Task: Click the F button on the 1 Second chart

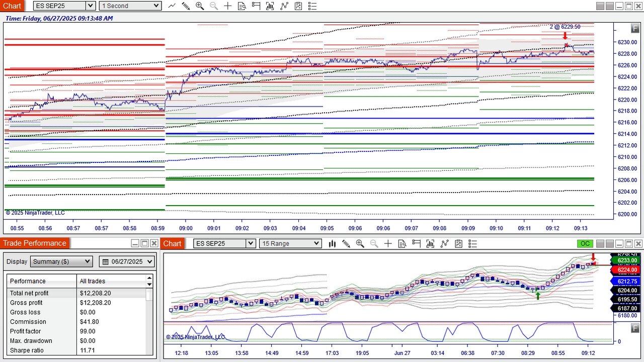Action: point(635,29)
